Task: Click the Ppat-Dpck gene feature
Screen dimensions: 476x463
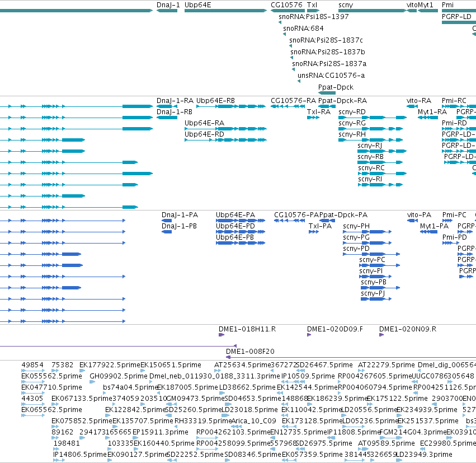Action: (x=327, y=93)
